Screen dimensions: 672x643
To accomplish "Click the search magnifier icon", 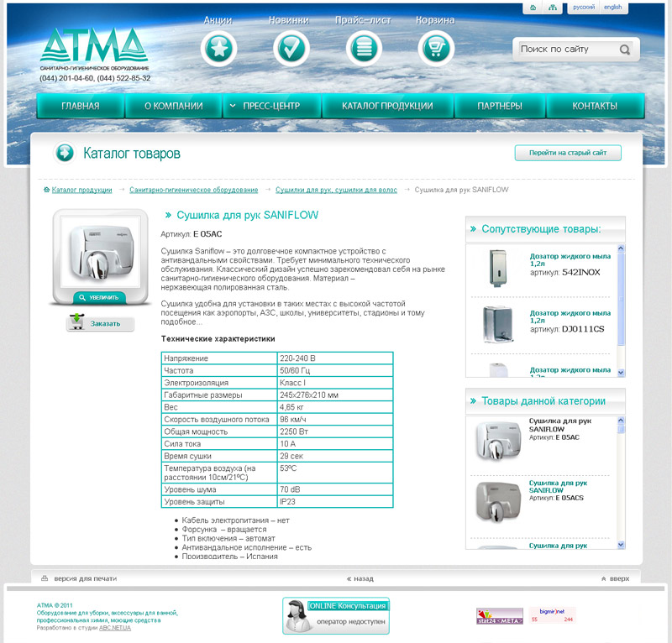I will pyautogui.click(x=625, y=50).
